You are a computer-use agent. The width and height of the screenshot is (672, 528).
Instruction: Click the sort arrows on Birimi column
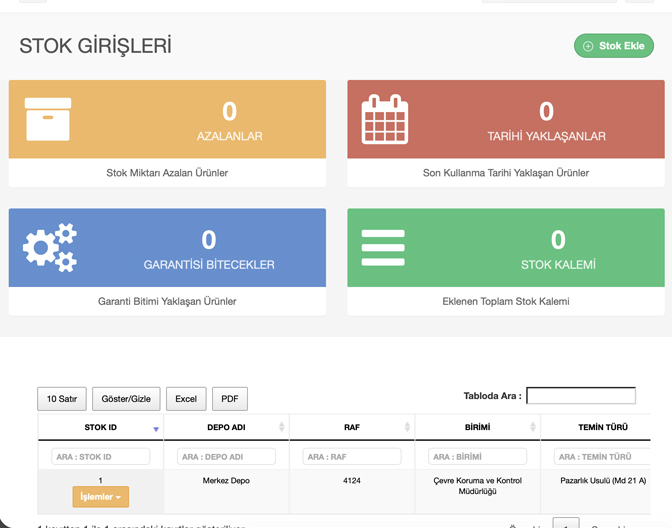tap(533, 428)
